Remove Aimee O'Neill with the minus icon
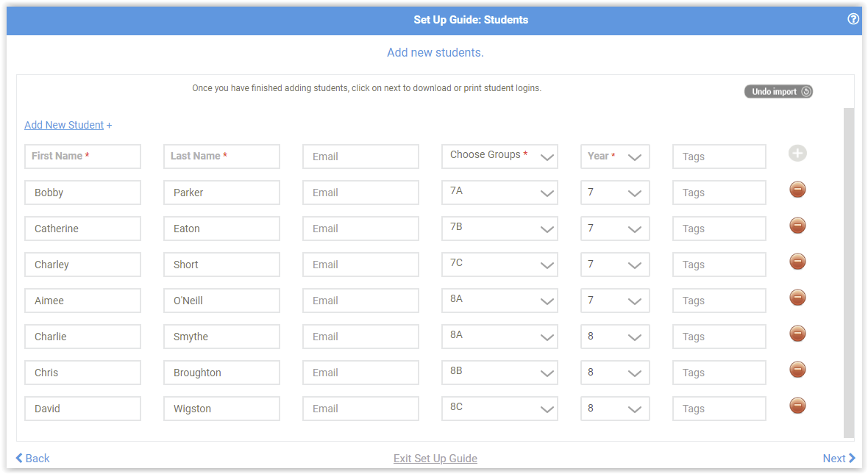This screenshot has width=868, height=474. tap(797, 298)
